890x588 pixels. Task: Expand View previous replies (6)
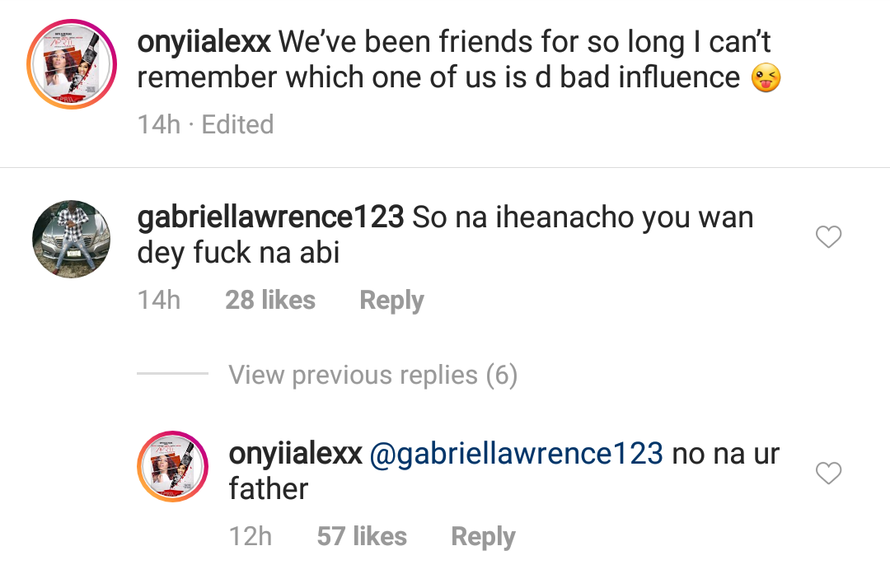point(372,376)
